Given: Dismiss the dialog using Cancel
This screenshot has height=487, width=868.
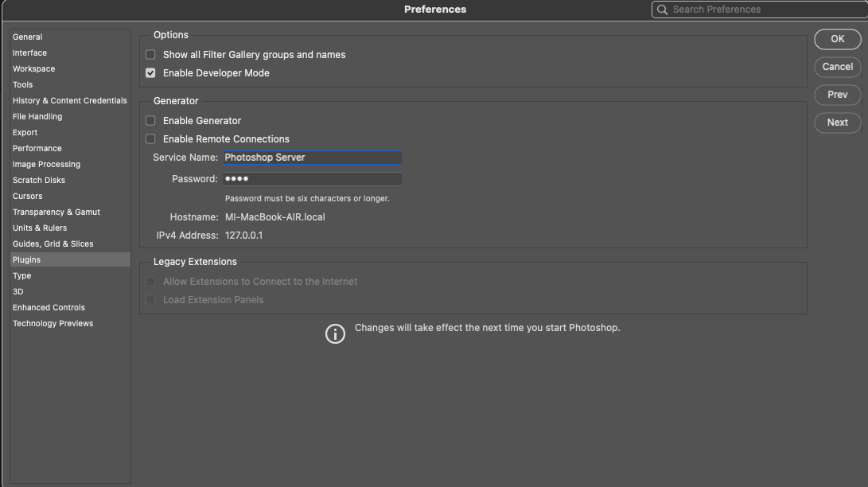Looking at the screenshot, I should click(x=837, y=67).
